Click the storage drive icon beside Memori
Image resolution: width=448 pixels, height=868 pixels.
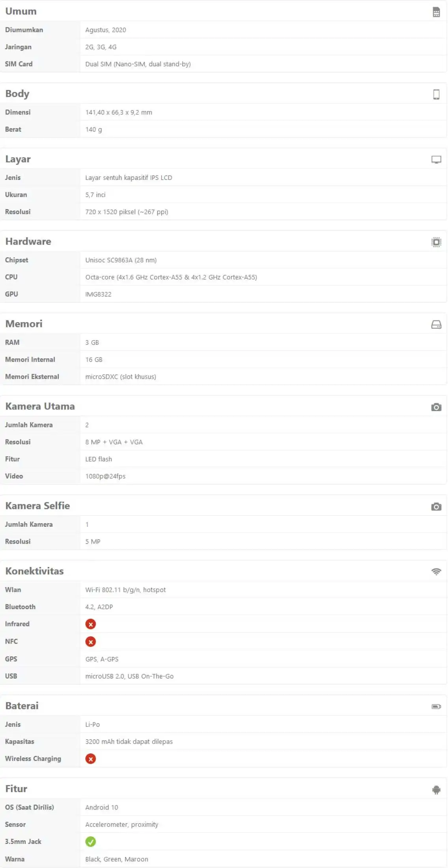(x=436, y=325)
